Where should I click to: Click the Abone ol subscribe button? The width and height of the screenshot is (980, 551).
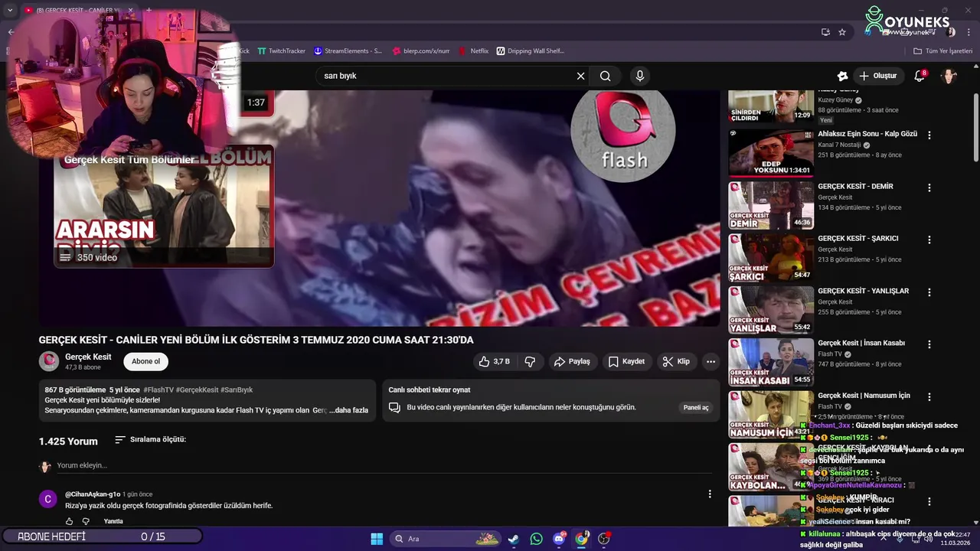pyautogui.click(x=146, y=361)
